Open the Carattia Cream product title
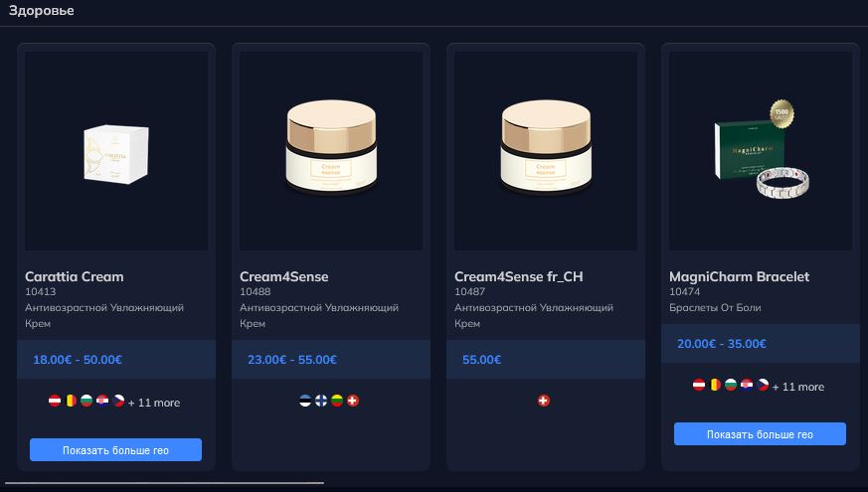The height and width of the screenshot is (492, 868). [x=75, y=276]
